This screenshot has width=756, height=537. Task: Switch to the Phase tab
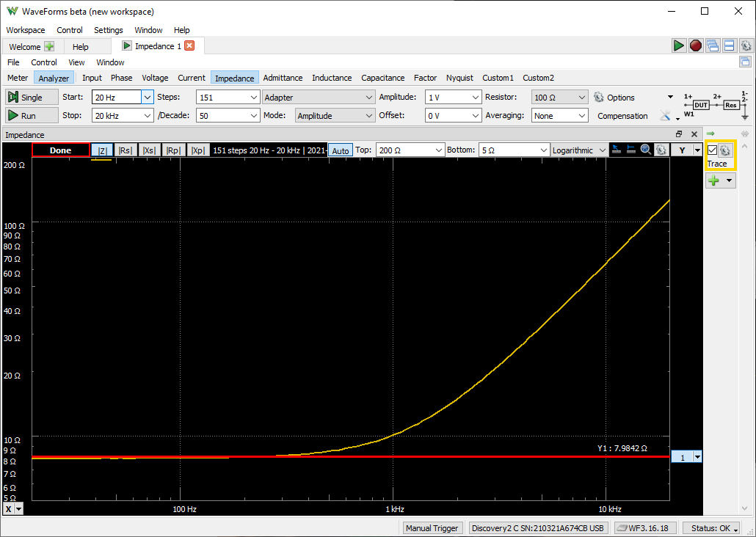tap(122, 78)
